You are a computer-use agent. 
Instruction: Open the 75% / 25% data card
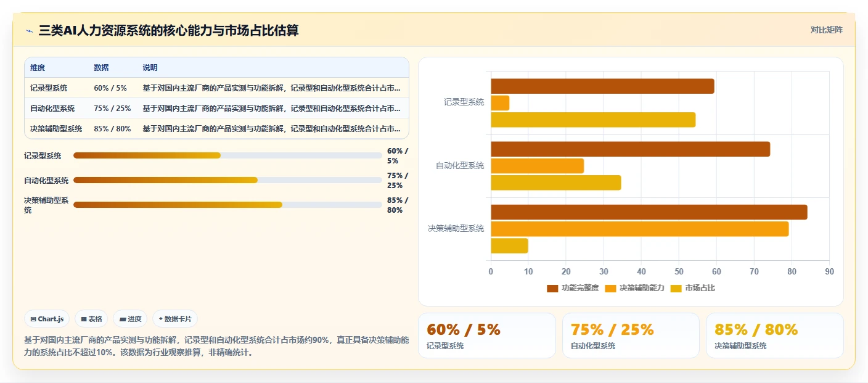coord(631,336)
